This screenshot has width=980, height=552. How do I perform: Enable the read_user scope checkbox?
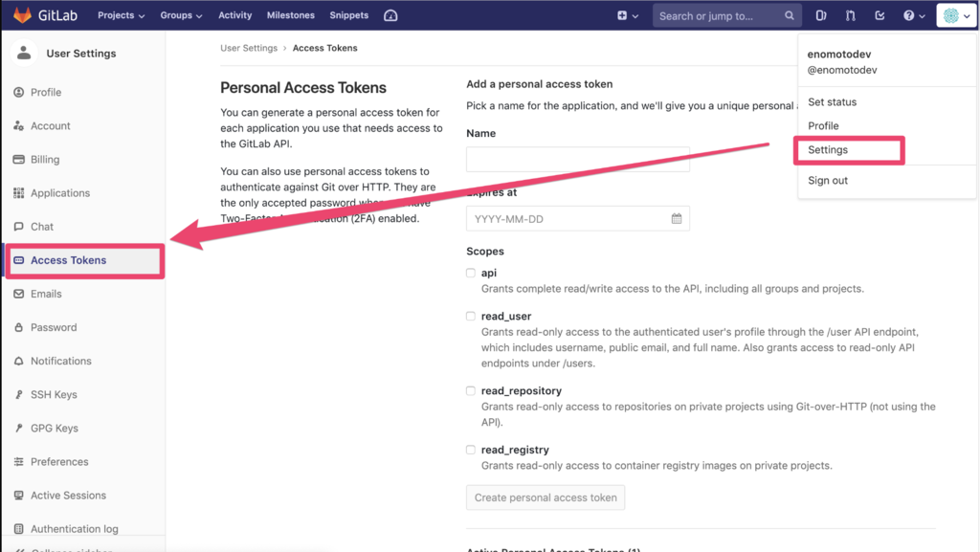point(471,316)
